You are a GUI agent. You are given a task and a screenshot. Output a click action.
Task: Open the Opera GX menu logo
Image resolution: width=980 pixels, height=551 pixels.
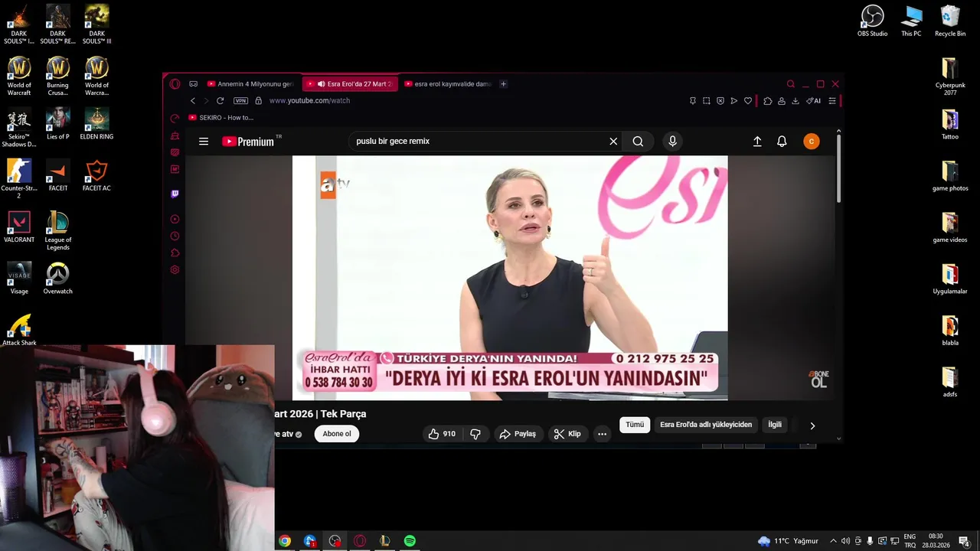point(175,84)
